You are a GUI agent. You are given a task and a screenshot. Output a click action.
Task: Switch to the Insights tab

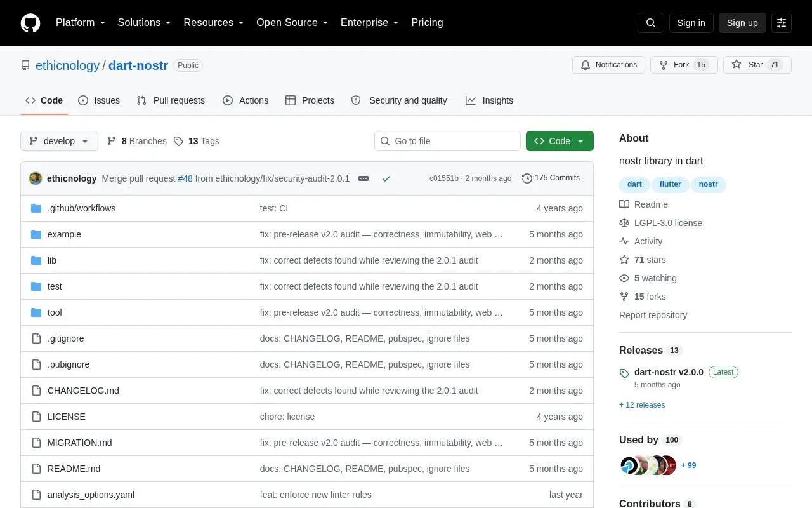pos(489,100)
